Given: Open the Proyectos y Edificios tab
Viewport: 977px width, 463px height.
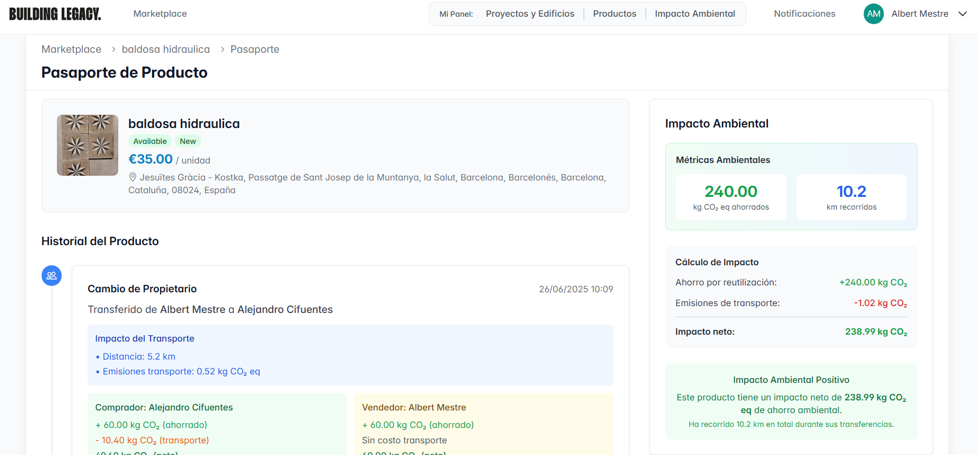Looking at the screenshot, I should pyautogui.click(x=529, y=14).
